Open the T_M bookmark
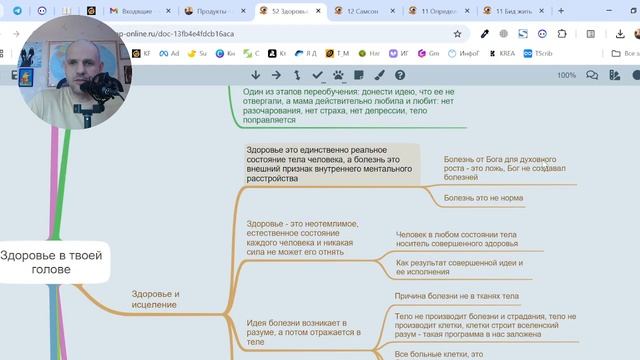640x360 pixels. [337, 53]
